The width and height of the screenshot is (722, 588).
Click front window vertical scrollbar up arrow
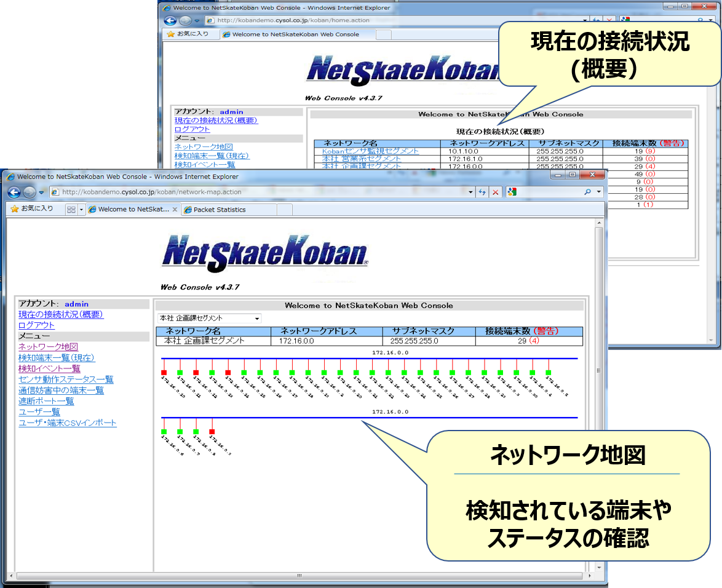tap(599, 223)
